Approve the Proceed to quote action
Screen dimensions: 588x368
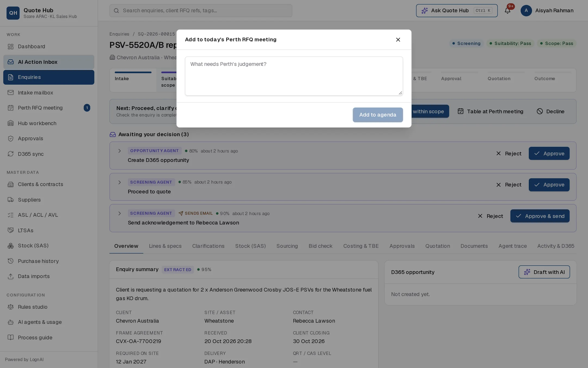(x=549, y=185)
